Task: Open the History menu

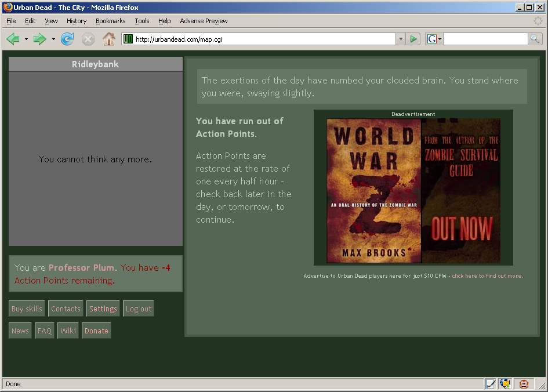Action: (x=77, y=21)
